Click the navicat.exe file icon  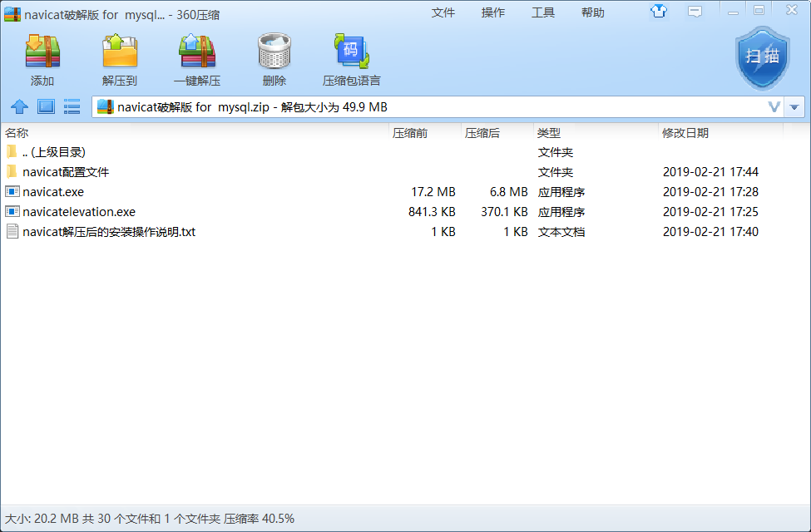pos(12,192)
